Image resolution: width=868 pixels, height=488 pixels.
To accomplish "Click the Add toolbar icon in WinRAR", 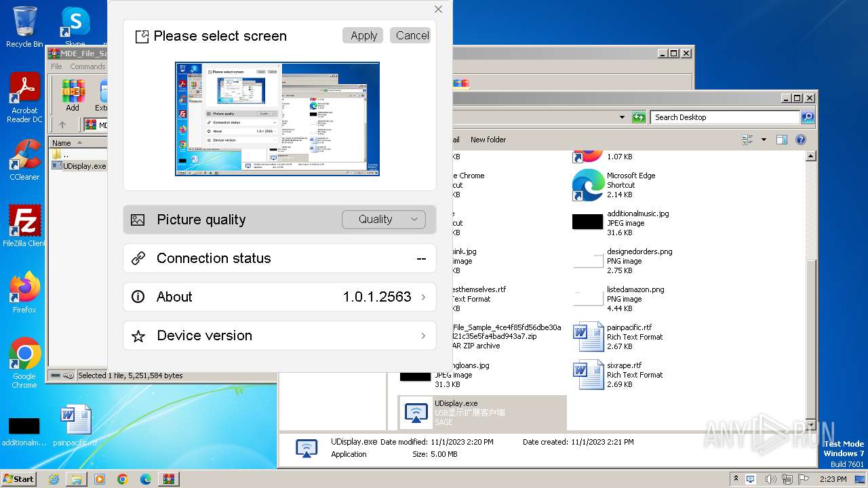I will 73,96.
